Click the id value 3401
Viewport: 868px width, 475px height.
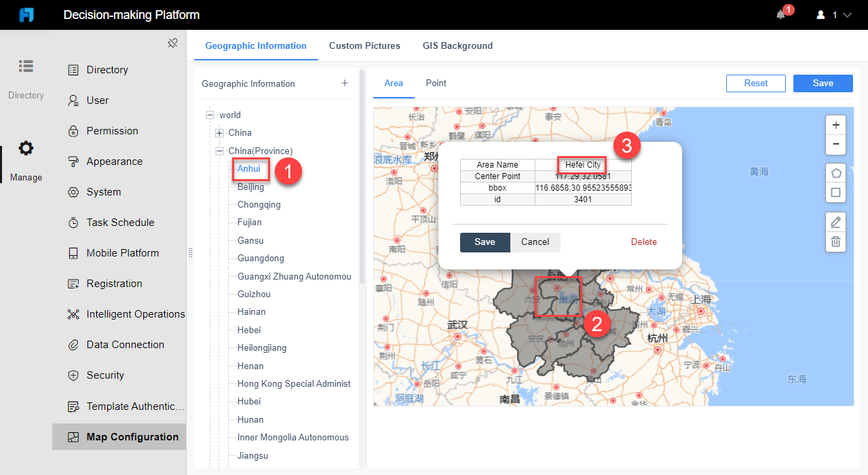pyautogui.click(x=583, y=199)
